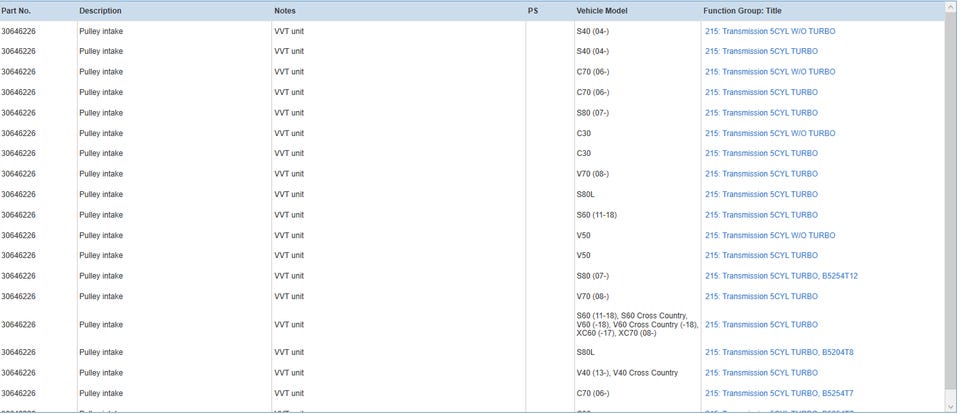Viewport: 960px width, 414px height.
Task: Open 5CYL TURBO link for V40 Cross Country row
Action: coord(761,373)
